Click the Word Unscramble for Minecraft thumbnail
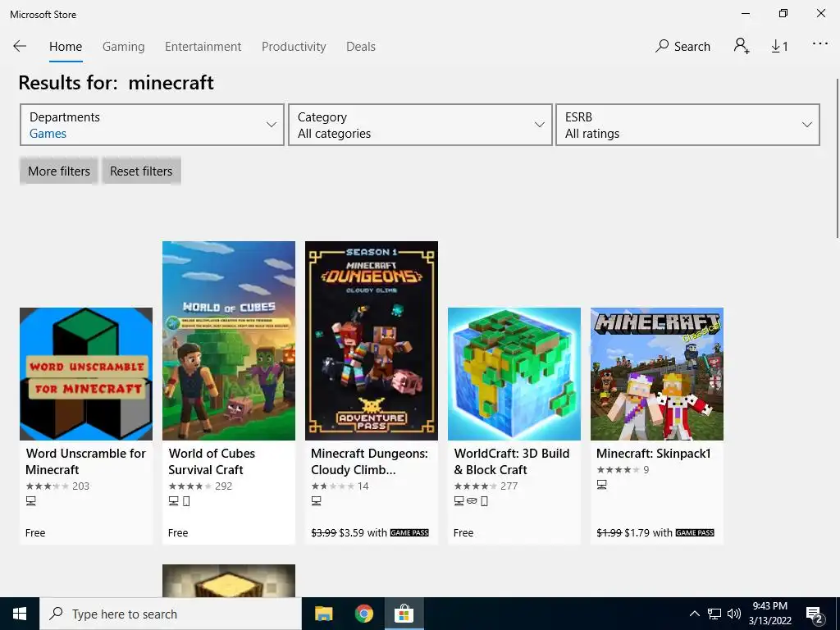The image size is (840, 630). (x=86, y=374)
